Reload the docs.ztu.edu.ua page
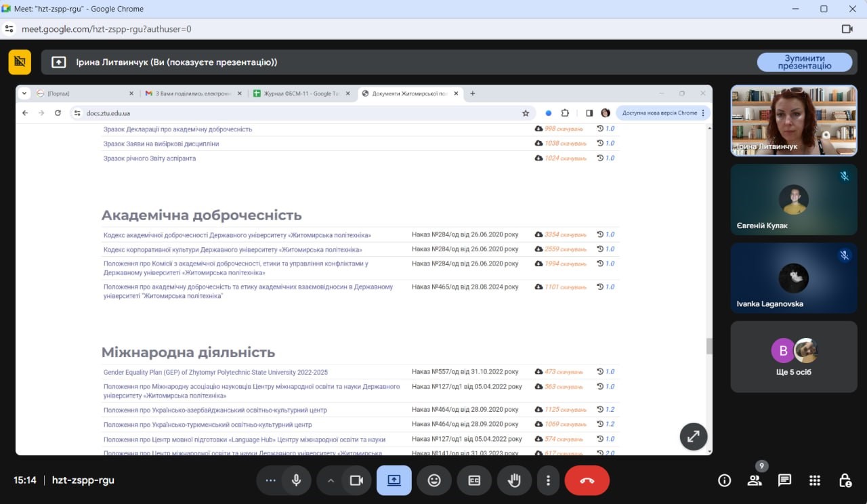867x504 pixels. click(x=58, y=113)
